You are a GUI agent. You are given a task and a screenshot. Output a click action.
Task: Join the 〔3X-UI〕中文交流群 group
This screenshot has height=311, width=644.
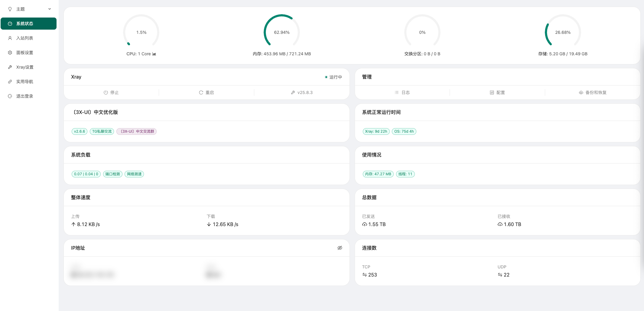point(136,131)
